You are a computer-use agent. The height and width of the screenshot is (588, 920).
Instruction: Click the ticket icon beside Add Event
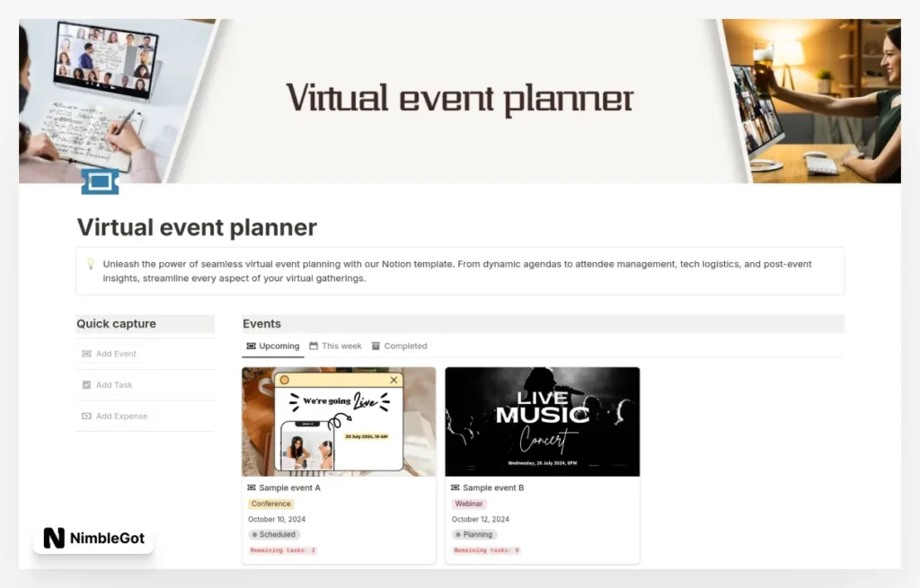coord(86,354)
